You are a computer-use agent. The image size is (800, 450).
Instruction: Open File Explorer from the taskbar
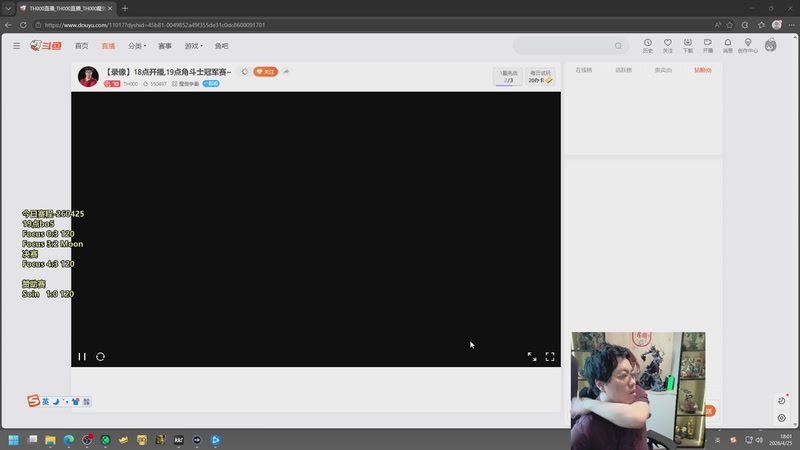coord(51,440)
